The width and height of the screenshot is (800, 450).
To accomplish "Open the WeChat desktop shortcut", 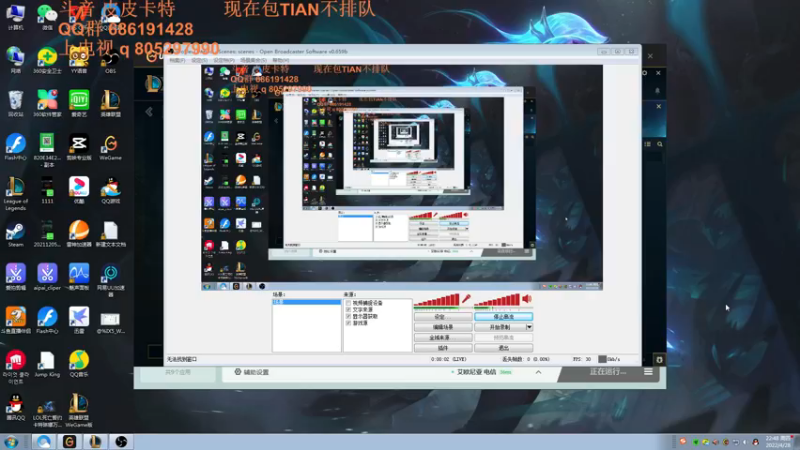I will point(47,17).
